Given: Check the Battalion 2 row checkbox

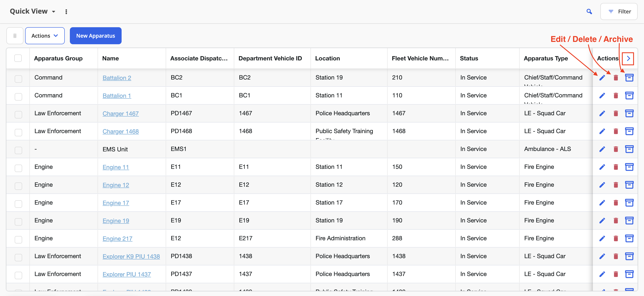Looking at the screenshot, I should pos(18,79).
